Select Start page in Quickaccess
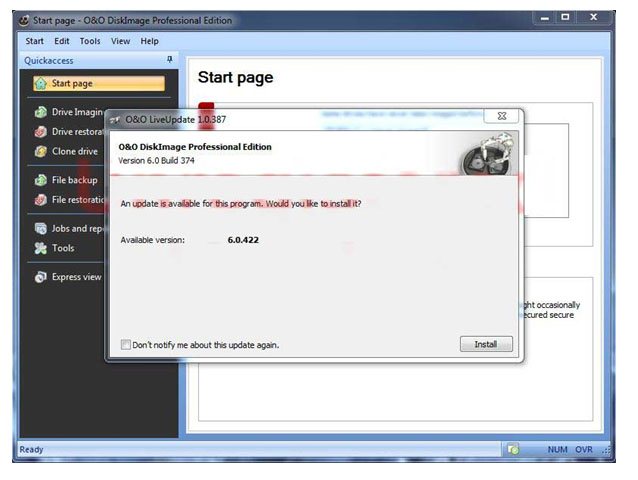Viewport: 638px width, 480px height. [x=99, y=83]
